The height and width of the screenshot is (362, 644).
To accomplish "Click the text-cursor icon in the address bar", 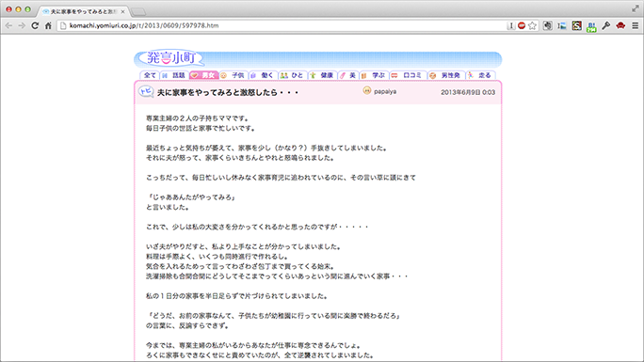I will click(511, 25).
